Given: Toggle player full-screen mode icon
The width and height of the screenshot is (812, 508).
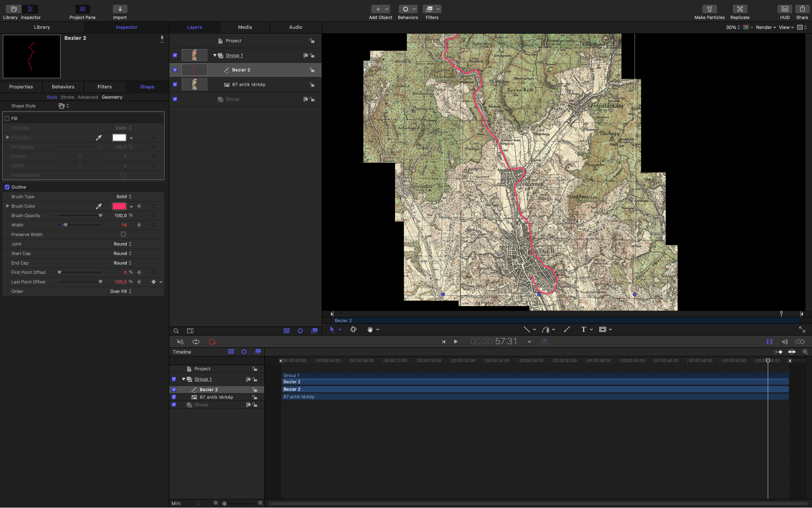Looking at the screenshot, I should pos(802,329).
